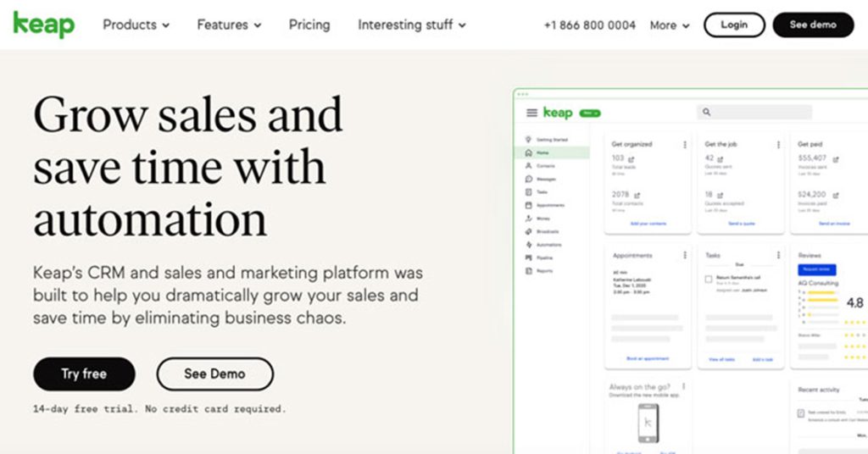Viewport: 868px width, 454px height.
Task: Click the black See demo header button
Action: [x=813, y=25]
